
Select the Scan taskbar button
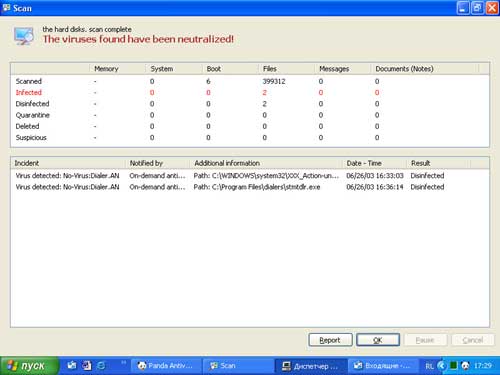(237, 366)
